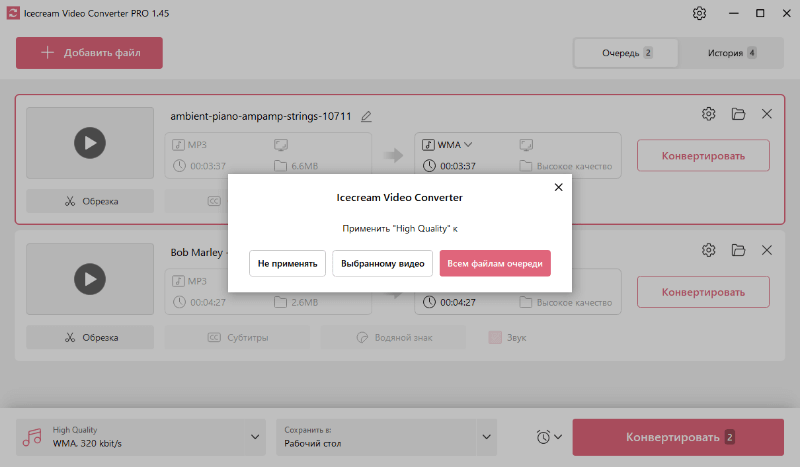800x467 pixels.
Task: Switch to the Очередь tab
Action: click(x=626, y=53)
